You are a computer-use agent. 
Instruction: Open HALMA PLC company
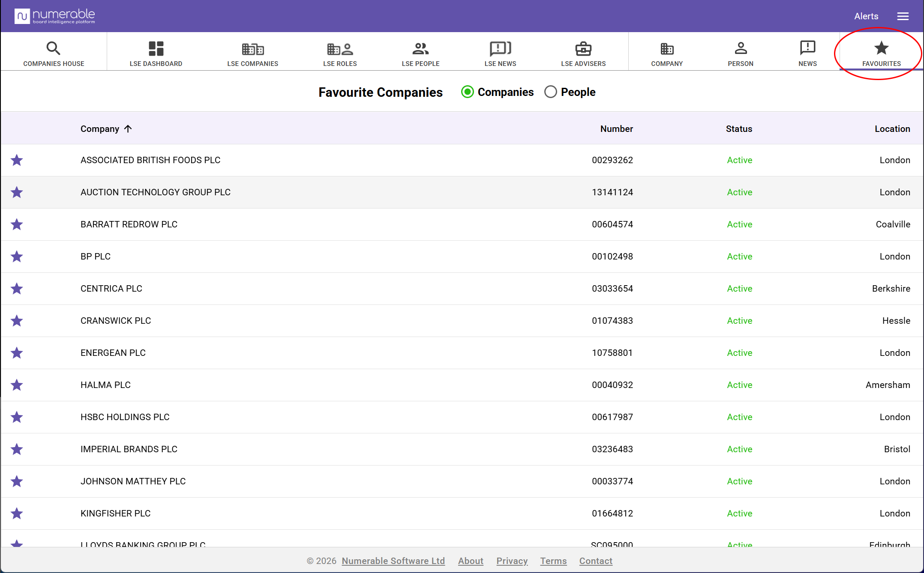[x=105, y=385]
